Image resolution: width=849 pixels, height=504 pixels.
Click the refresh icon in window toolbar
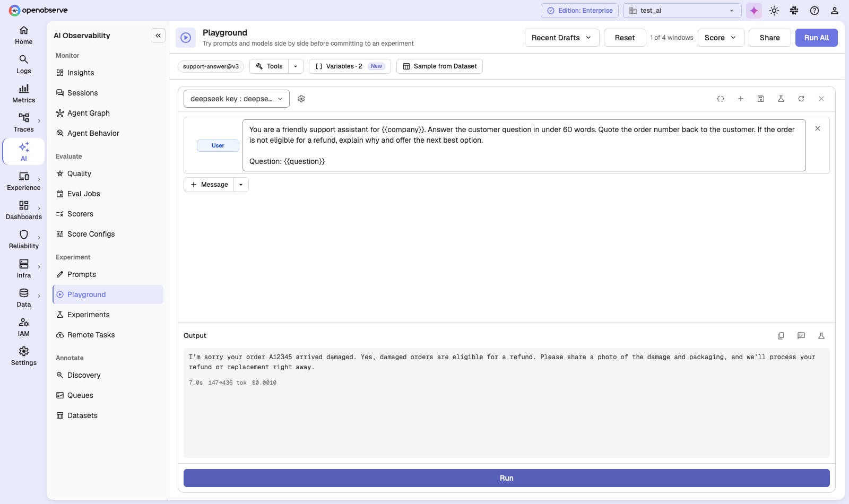pos(801,99)
